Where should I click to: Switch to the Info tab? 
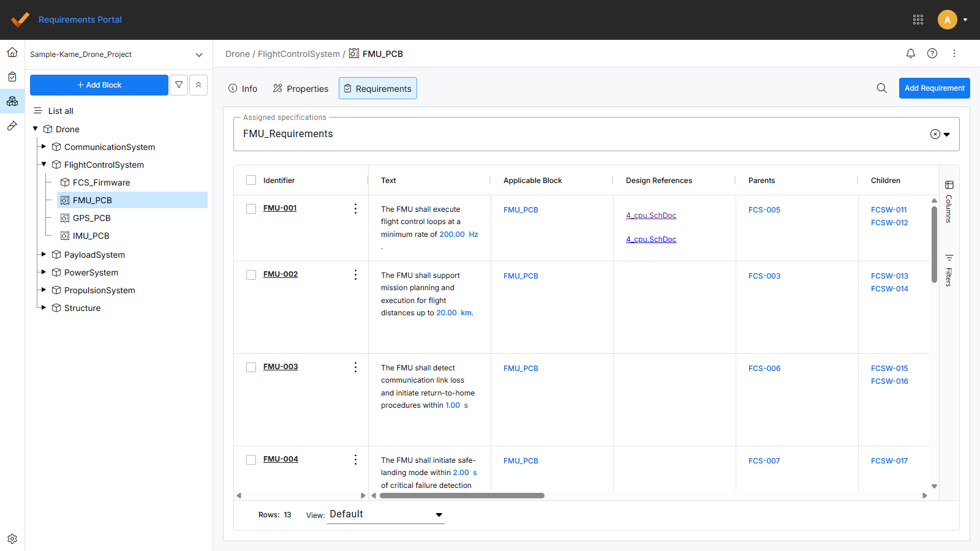click(243, 89)
